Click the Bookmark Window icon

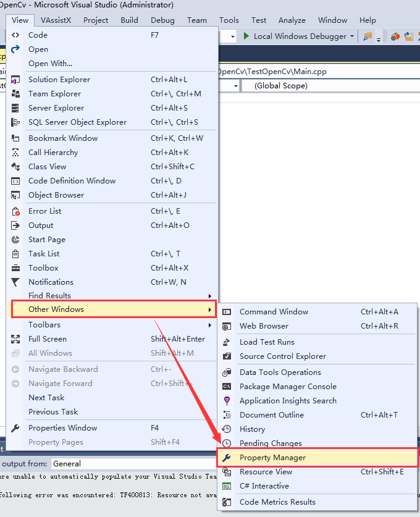pyautogui.click(x=15, y=138)
